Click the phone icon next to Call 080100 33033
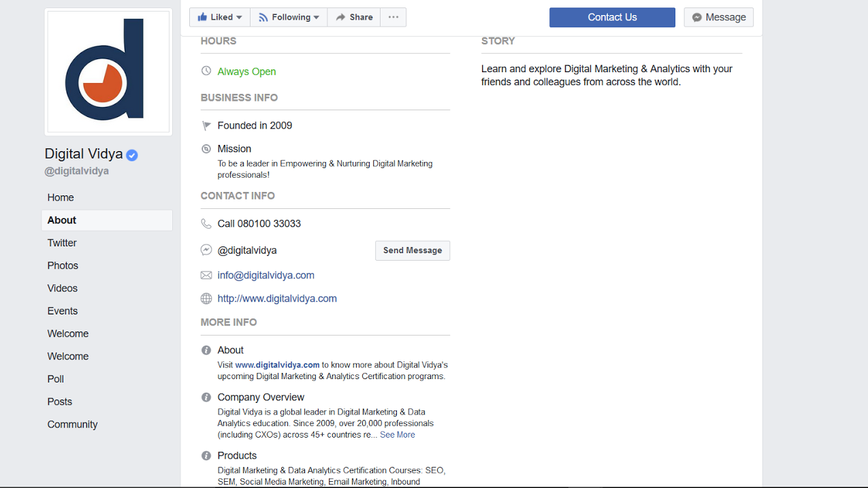Screen dimensions: 868x488 click(206, 223)
